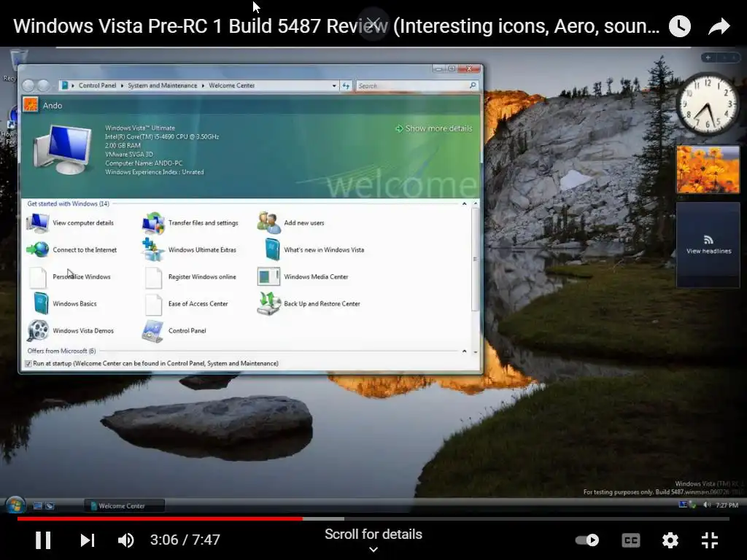Viewport: 747px width, 560px height.
Task: Open the Windows Basics book icon
Action: (x=41, y=303)
